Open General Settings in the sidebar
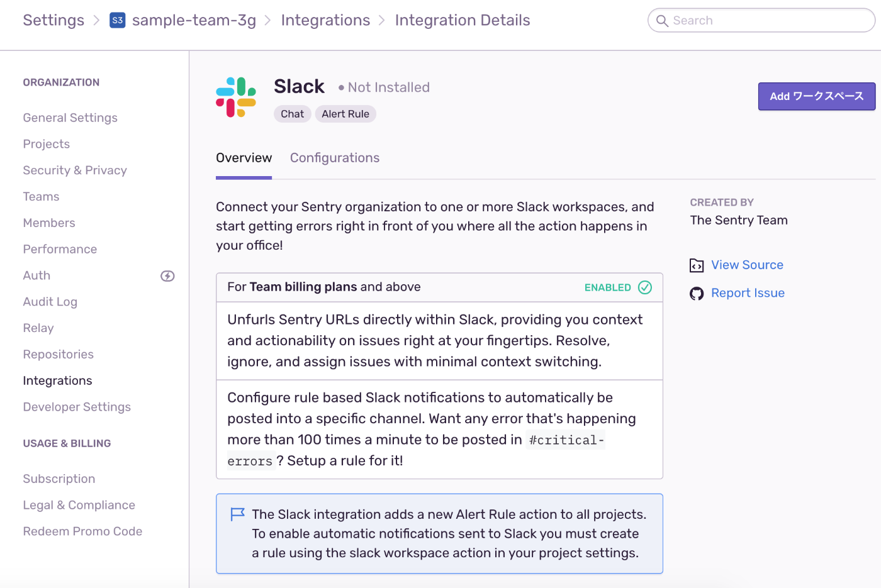Viewport: 881px width, 588px height. coord(70,118)
